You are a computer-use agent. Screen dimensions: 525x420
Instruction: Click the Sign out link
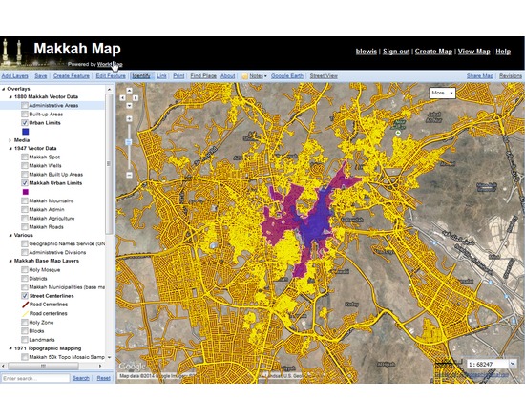pos(396,52)
